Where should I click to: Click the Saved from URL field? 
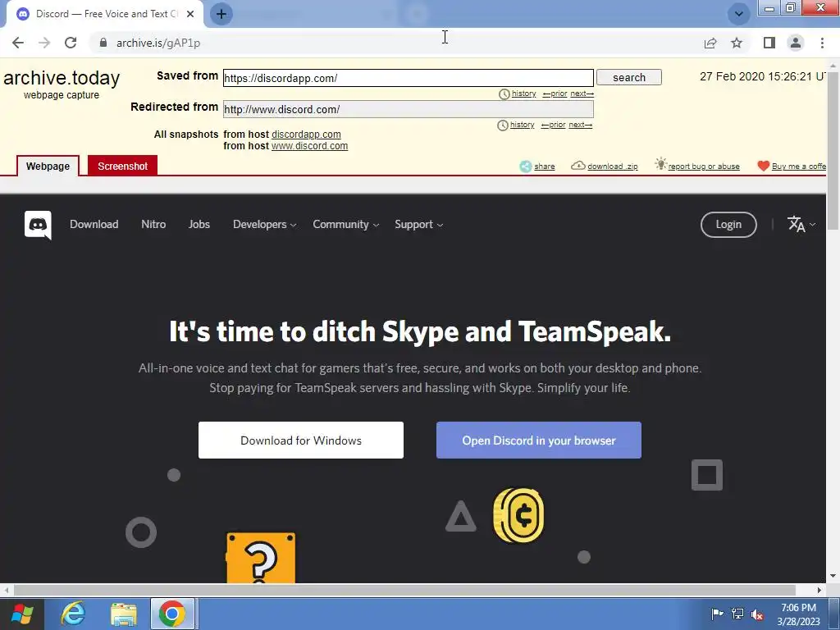point(409,78)
